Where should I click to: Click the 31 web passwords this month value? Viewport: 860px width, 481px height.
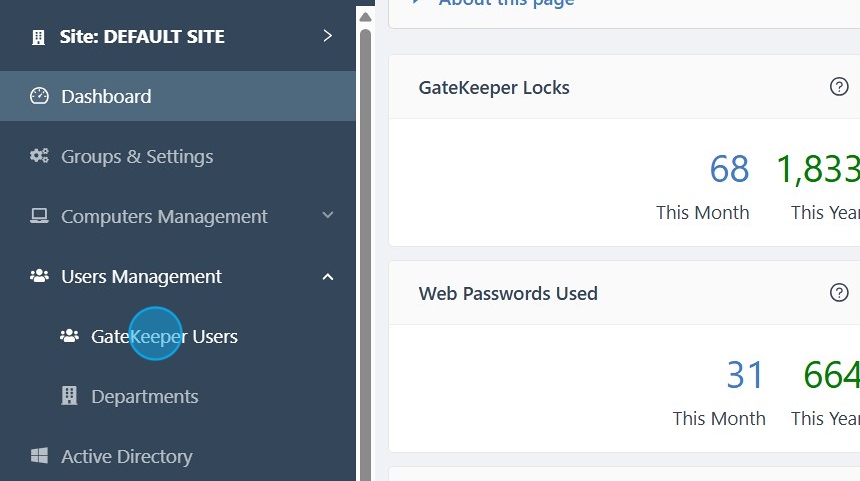pos(745,375)
